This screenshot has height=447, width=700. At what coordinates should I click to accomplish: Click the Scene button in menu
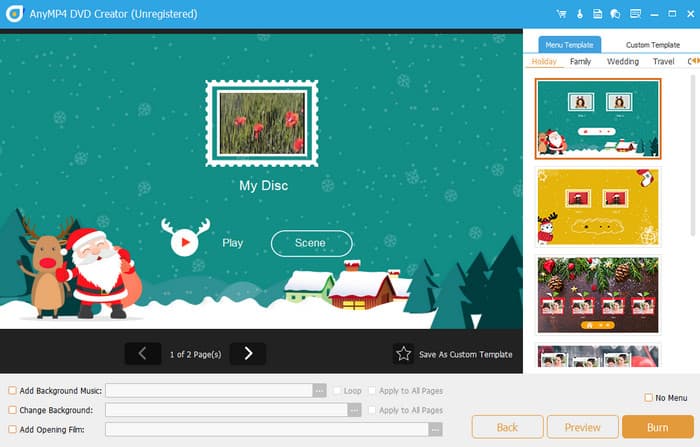[x=311, y=243]
